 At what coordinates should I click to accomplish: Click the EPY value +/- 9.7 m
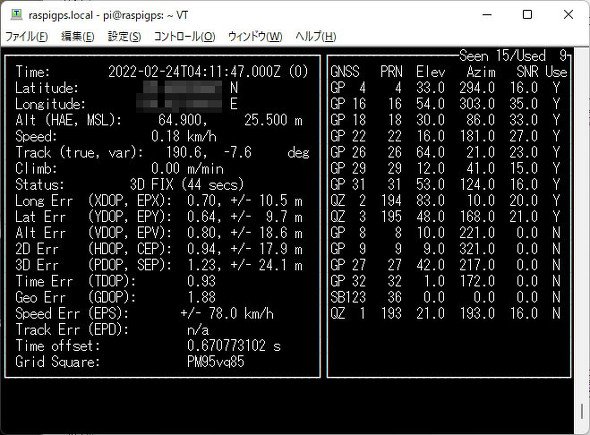[x=266, y=217]
